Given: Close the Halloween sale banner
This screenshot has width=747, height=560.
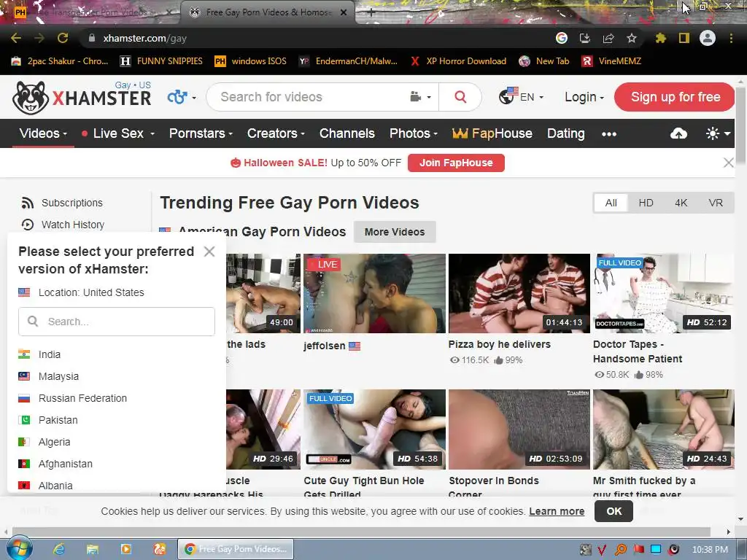Looking at the screenshot, I should click(729, 163).
